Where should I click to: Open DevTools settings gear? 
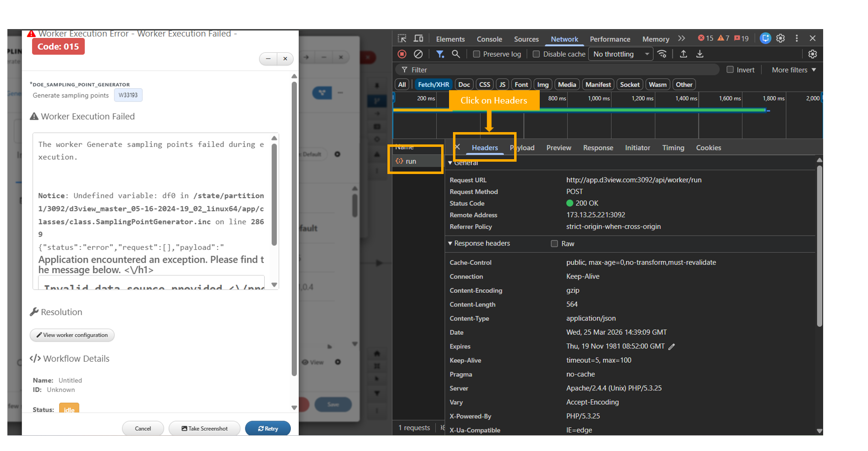click(781, 38)
